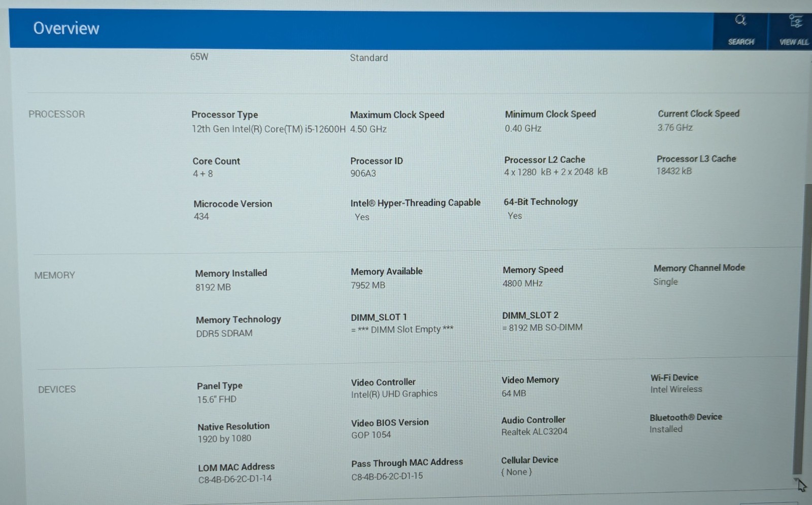The height and width of the screenshot is (505, 812).
Task: Click Video BIOS Version value GOP 1054
Action: [371, 435]
